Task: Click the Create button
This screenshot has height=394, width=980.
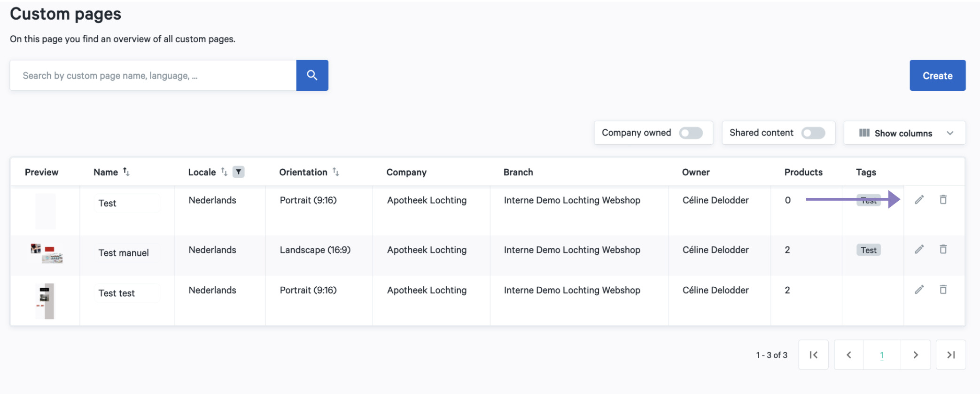Action: tap(938, 75)
